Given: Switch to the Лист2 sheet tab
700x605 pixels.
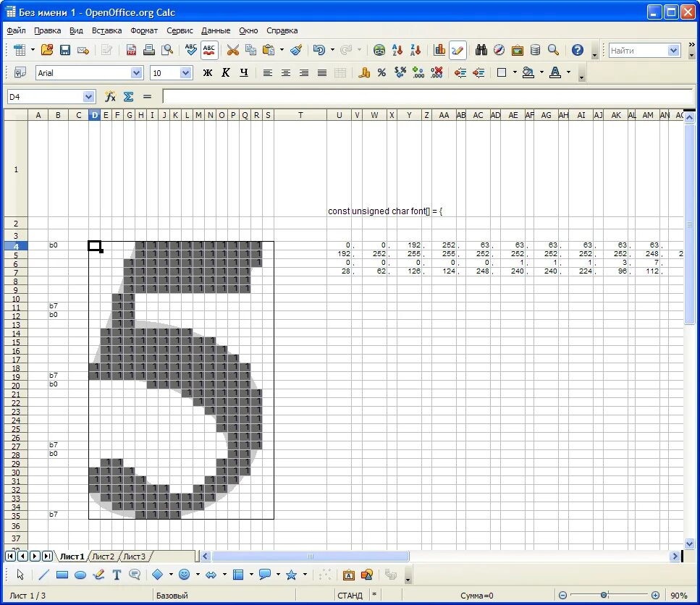Looking at the screenshot, I should pos(103,557).
